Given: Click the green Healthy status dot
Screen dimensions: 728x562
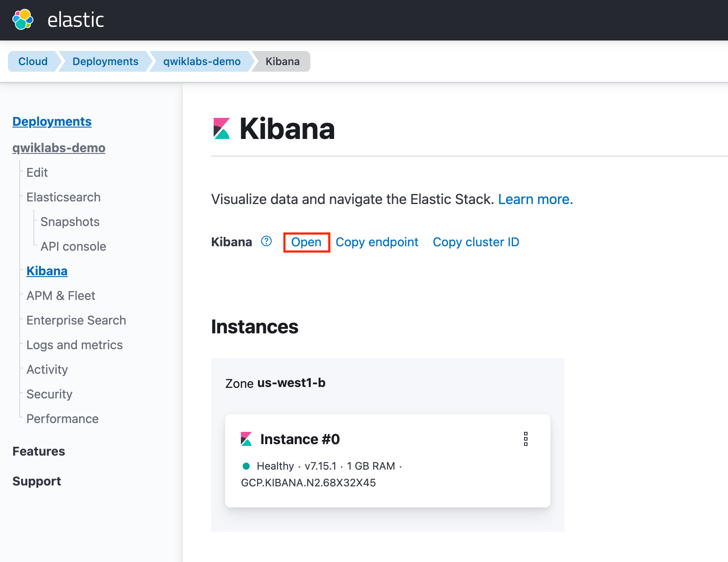Looking at the screenshot, I should [x=246, y=466].
